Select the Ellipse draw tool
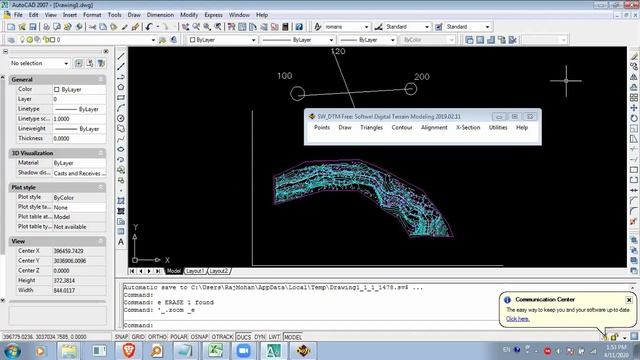640x360 pixels. (x=121, y=149)
